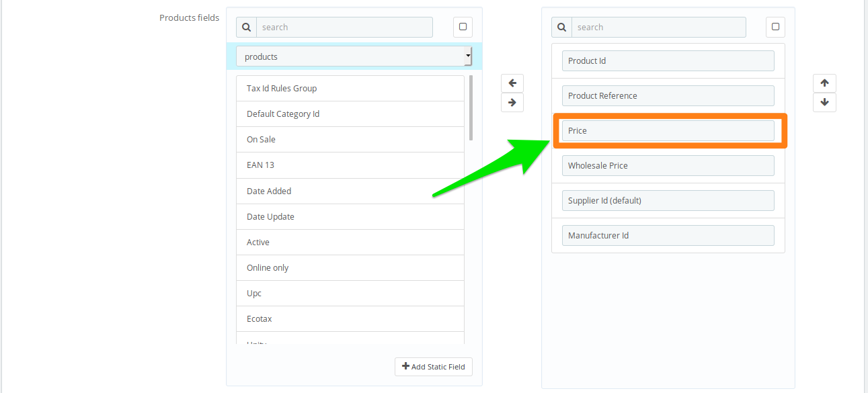The height and width of the screenshot is (393, 868).
Task: Select the Wholesale Price selected field
Action: (x=668, y=166)
